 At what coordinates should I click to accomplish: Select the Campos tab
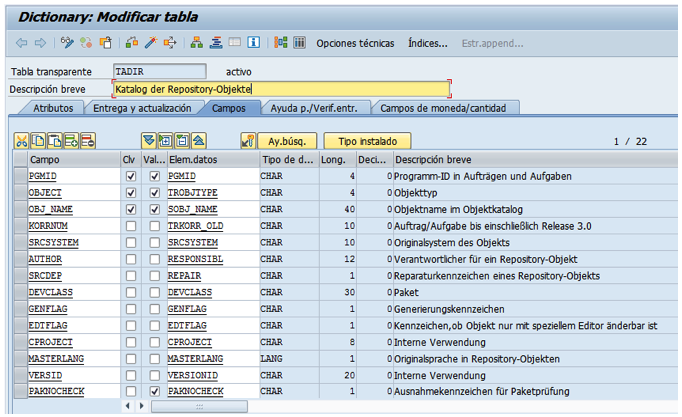pyautogui.click(x=229, y=108)
